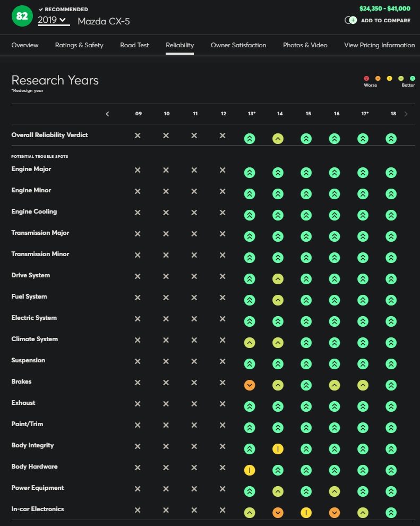Click the 17* redesign year column header
The width and height of the screenshot is (420, 526).
click(x=365, y=113)
